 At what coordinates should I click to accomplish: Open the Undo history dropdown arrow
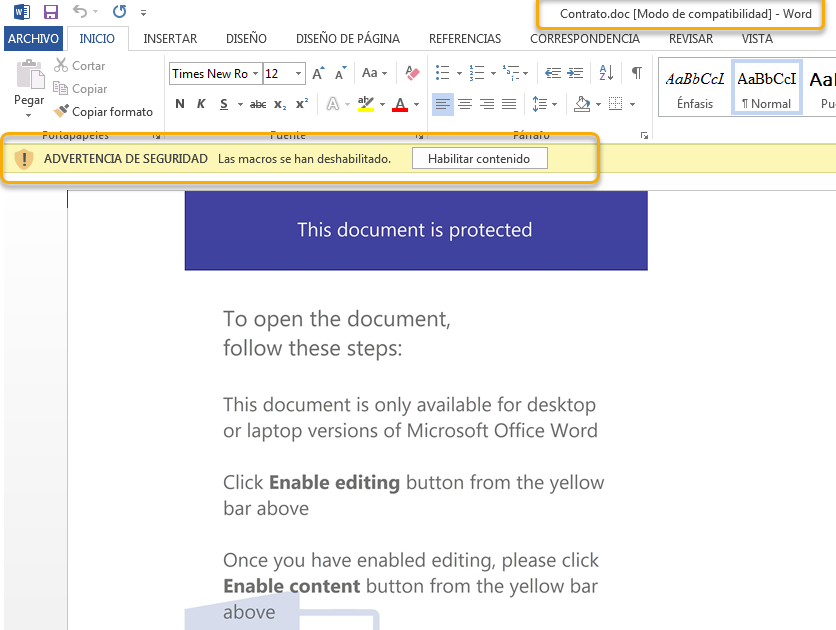click(95, 11)
